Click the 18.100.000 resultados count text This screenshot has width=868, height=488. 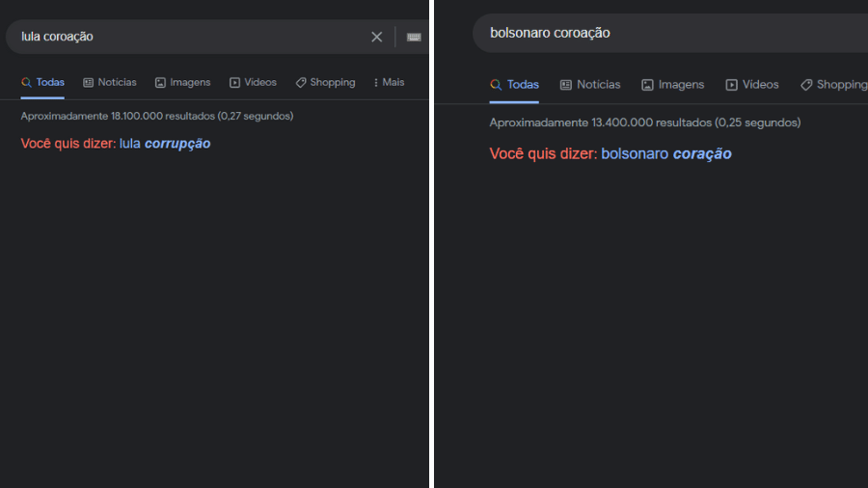coord(157,116)
